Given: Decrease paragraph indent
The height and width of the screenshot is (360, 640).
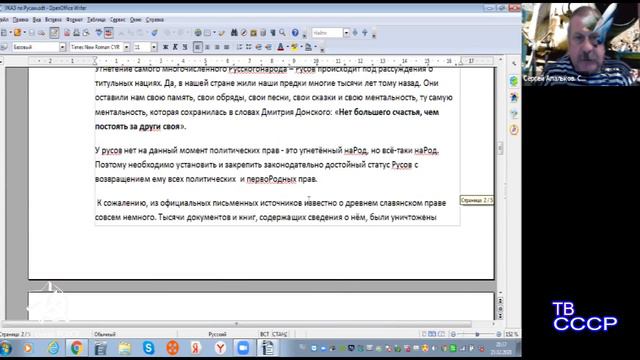Looking at the screenshot, I should [x=259, y=47].
